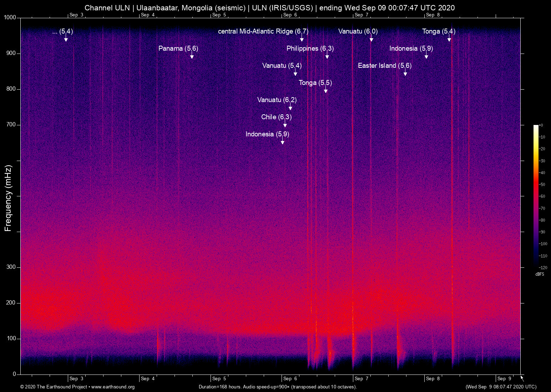Viewport: 551px width, 392px height.
Task: Click the dBFS color scale bar
Action: [x=536, y=196]
